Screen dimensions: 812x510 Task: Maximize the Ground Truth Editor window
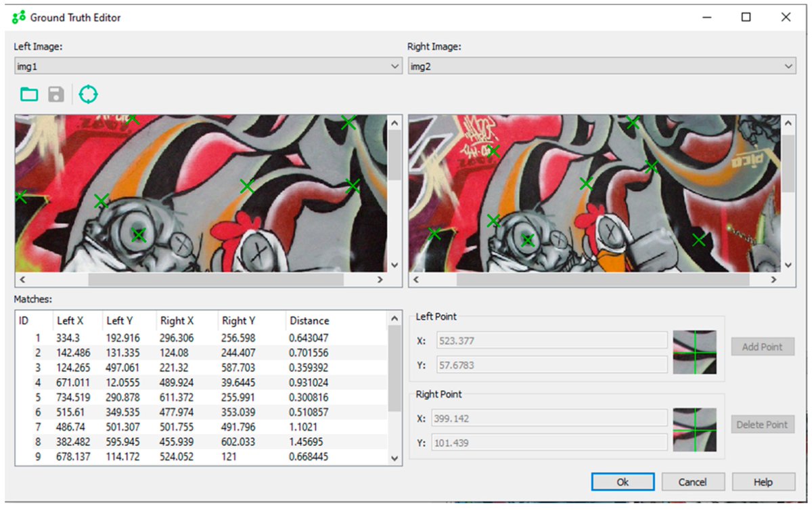pos(746,17)
